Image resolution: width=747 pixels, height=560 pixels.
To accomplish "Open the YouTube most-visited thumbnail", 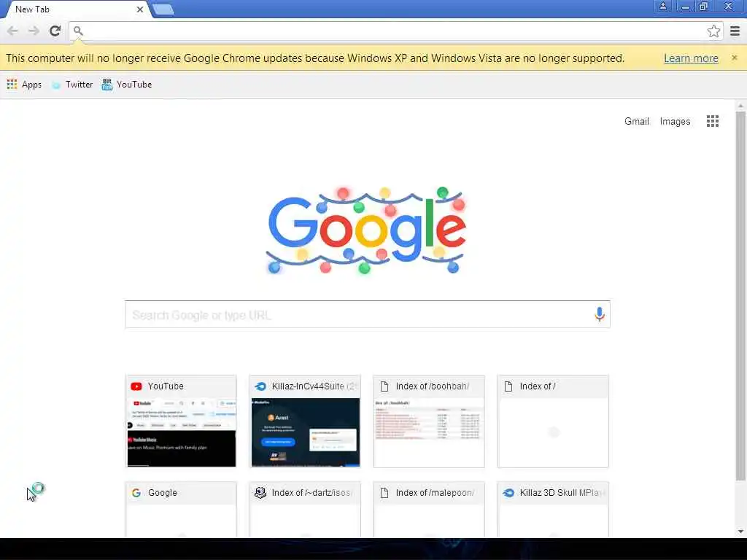I will 181,421.
